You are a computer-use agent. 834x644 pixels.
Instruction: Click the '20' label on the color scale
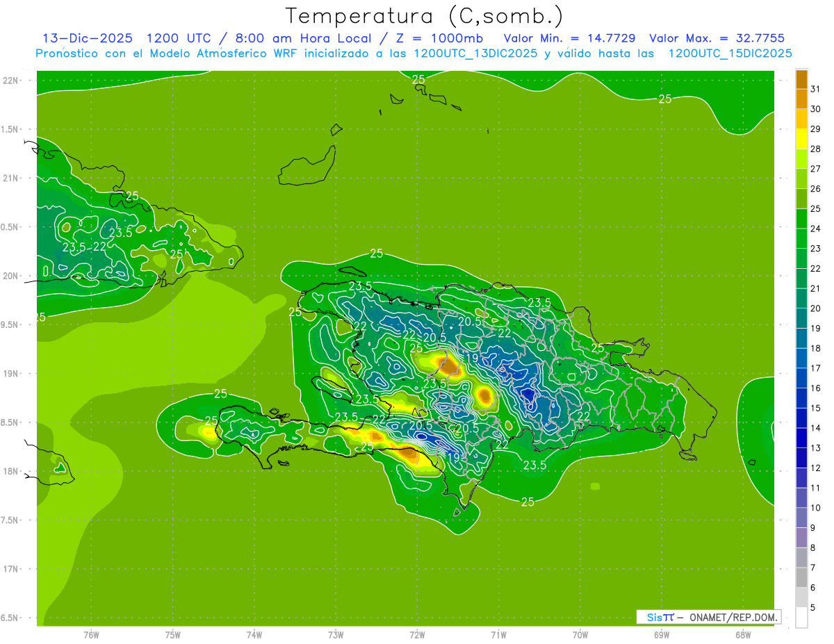pyautogui.click(x=815, y=308)
